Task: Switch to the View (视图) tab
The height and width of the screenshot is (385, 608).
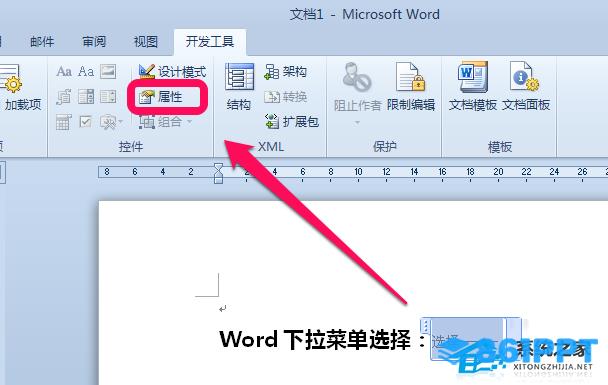Action: point(145,41)
